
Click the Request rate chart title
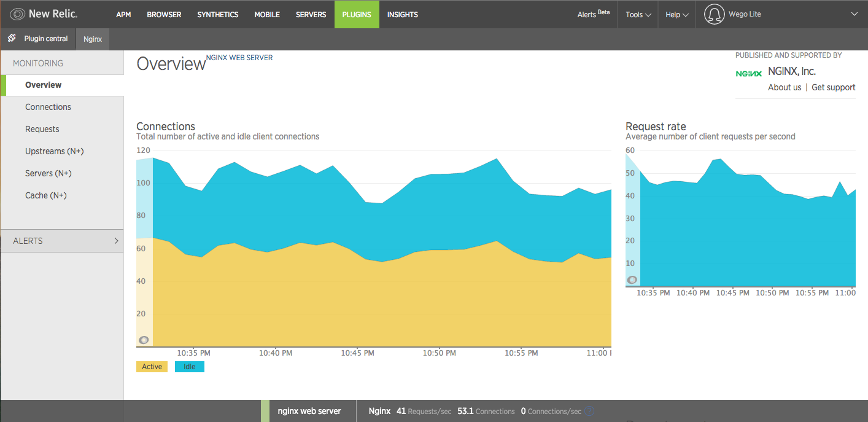click(x=656, y=127)
